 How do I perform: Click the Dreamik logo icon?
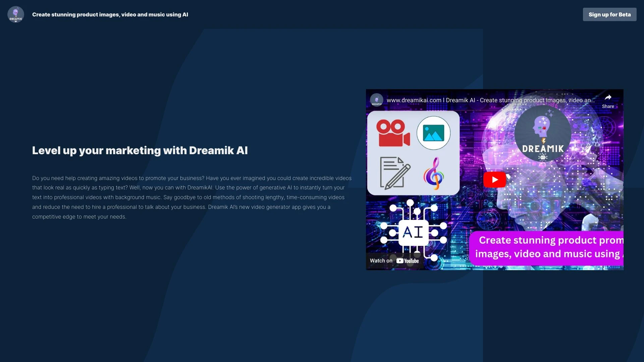pos(15,14)
